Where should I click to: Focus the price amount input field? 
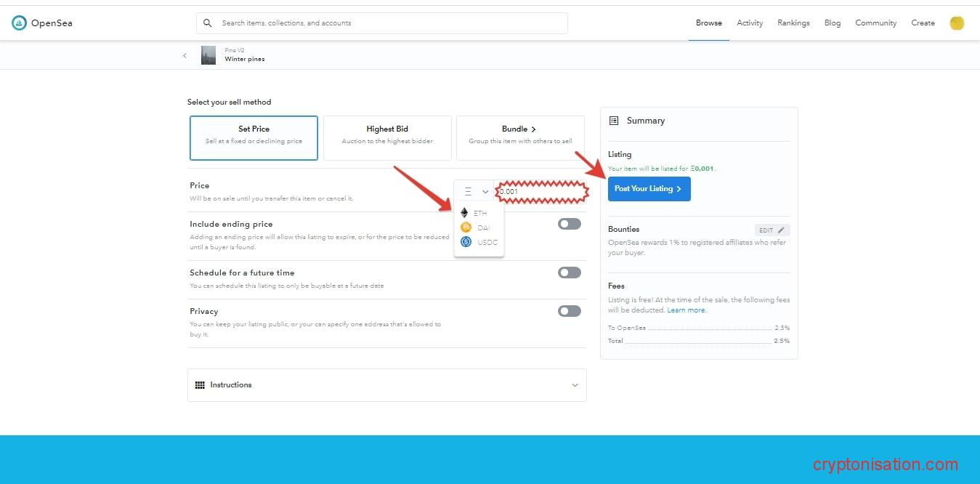pyautogui.click(x=541, y=192)
